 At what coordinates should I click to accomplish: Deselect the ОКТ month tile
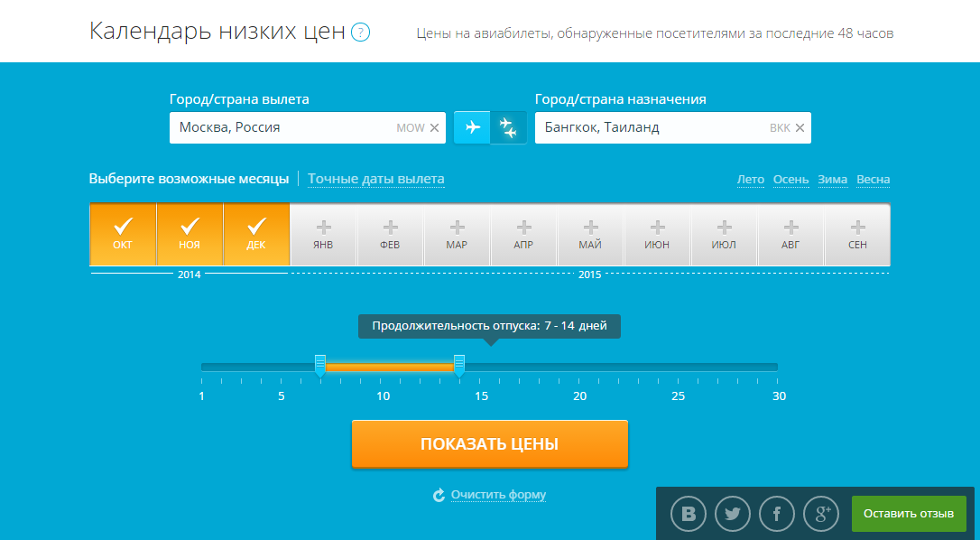pyautogui.click(x=123, y=234)
